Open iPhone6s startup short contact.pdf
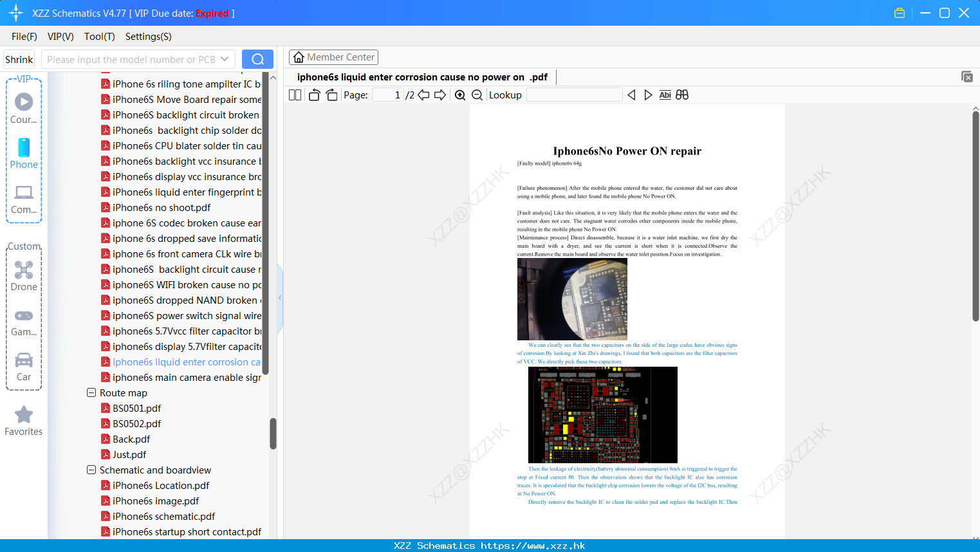The image size is (980, 552). coord(187,531)
